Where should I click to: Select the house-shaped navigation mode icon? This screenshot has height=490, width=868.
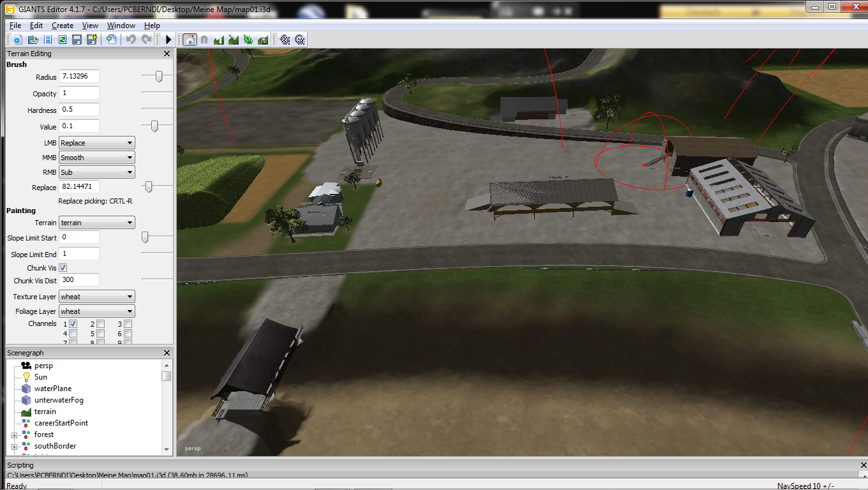pos(190,40)
